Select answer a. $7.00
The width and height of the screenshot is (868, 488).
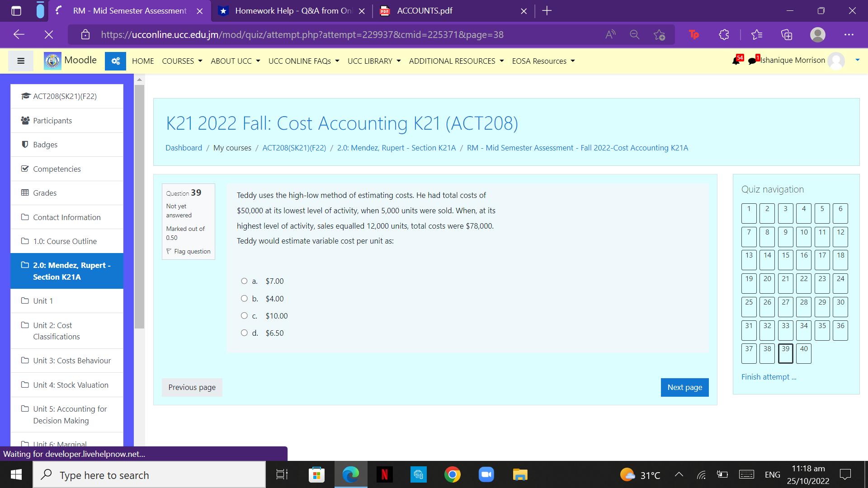(x=244, y=281)
